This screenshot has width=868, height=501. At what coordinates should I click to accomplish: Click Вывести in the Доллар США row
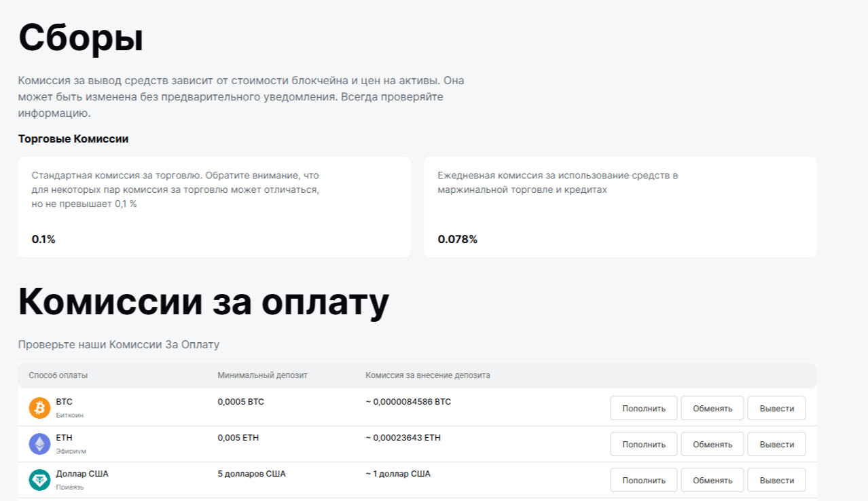point(776,480)
